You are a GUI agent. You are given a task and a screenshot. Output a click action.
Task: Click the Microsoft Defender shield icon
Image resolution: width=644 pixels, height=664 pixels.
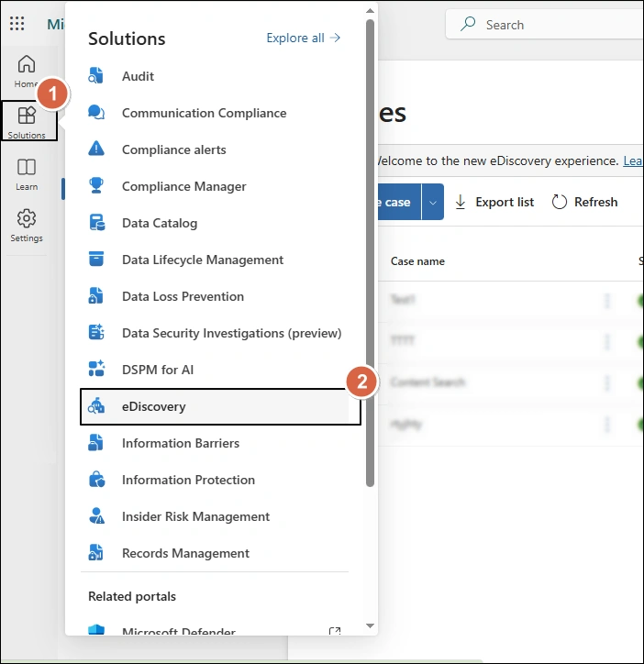[96, 630]
